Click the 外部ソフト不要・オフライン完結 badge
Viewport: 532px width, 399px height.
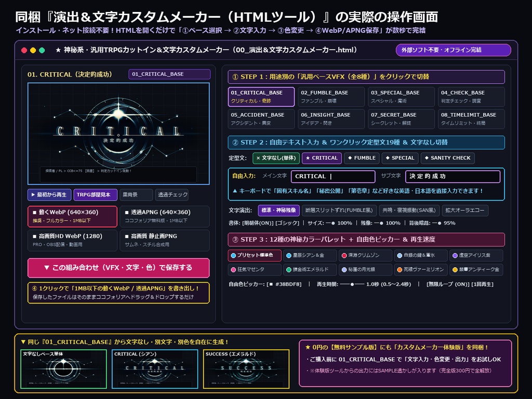point(453,50)
